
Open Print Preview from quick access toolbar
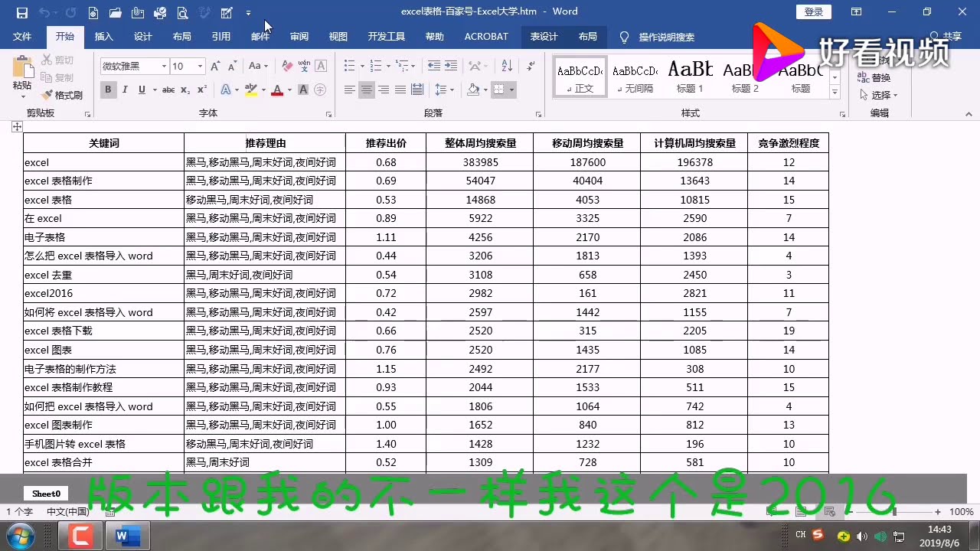[x=182, y=12]
